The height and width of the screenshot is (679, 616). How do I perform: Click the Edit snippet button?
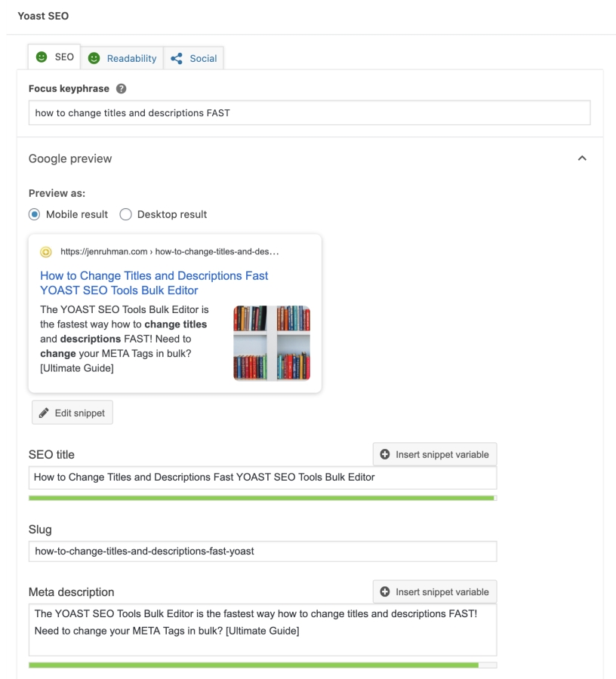[72, 412]
